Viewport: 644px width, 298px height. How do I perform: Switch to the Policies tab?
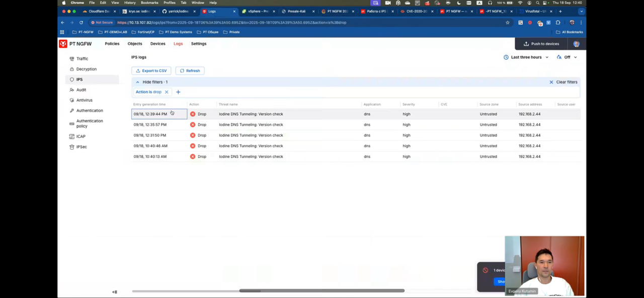coord(112,44)
